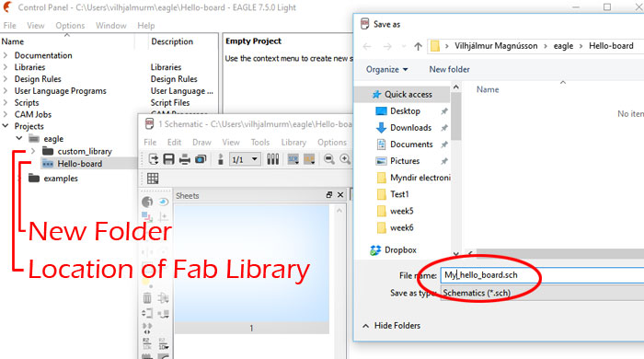Screen dimensions: 644x359
Task: Select the Value tool icon
Action: 164,343
